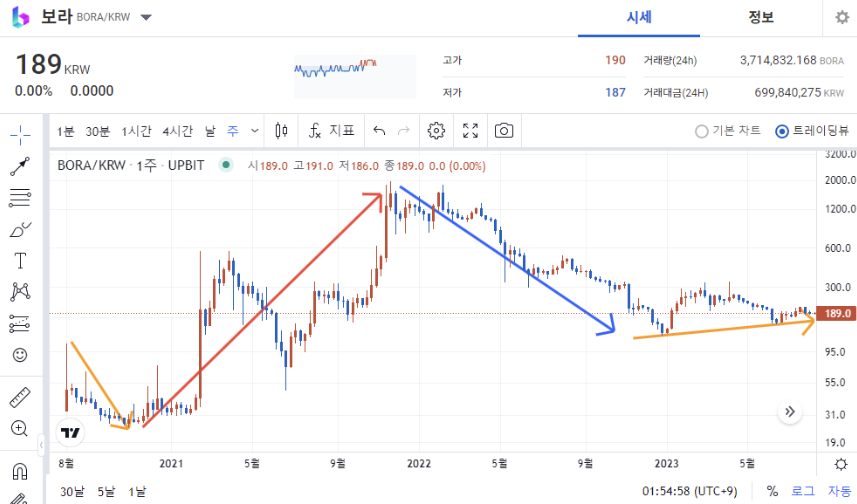Click the 189.0 current price label
Screen dimensions: 857x504
pyautogui.click(x=836, y=313)
